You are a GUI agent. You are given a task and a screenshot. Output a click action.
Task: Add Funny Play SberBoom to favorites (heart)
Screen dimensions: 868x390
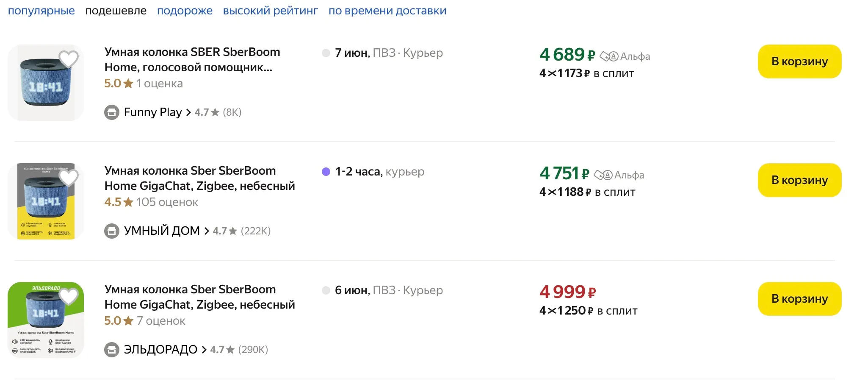68,58
